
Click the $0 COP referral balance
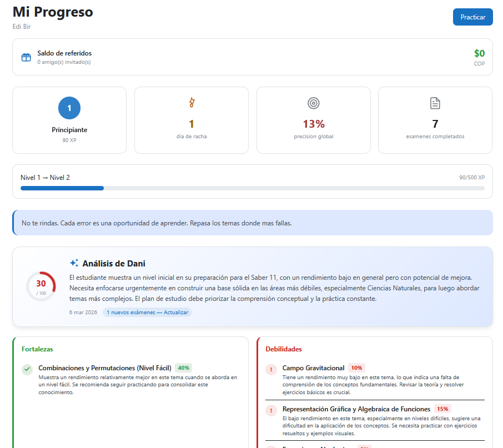[x=479, y=53]
